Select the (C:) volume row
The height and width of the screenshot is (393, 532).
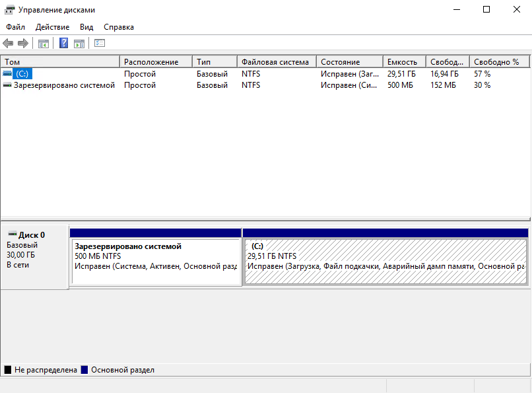tap(265, 73)
